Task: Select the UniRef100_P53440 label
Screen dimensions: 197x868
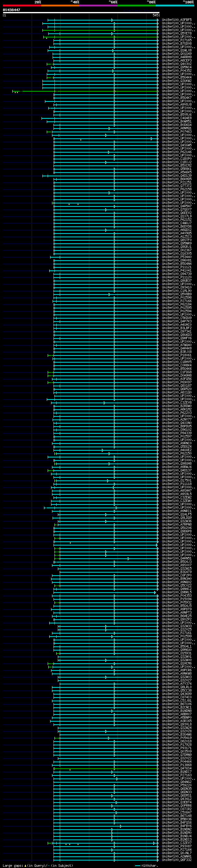Action: 177,257
